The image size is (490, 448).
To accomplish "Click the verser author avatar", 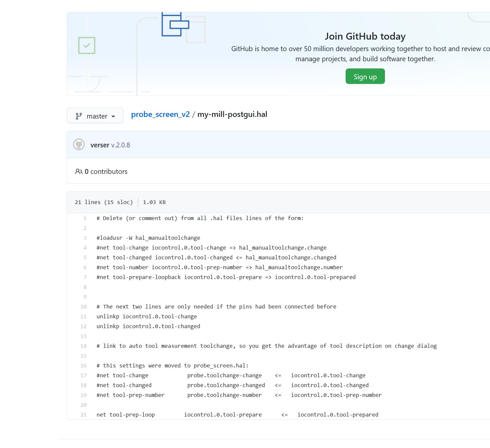I will click(79, 144).
